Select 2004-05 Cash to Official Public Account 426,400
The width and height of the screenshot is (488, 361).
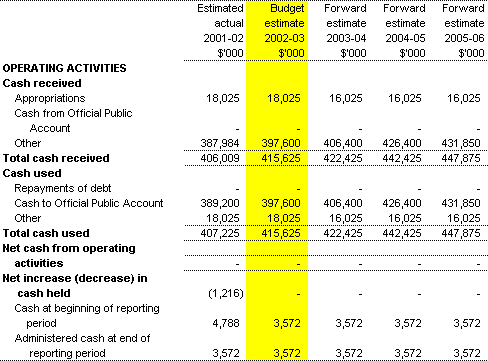[402, 203]
